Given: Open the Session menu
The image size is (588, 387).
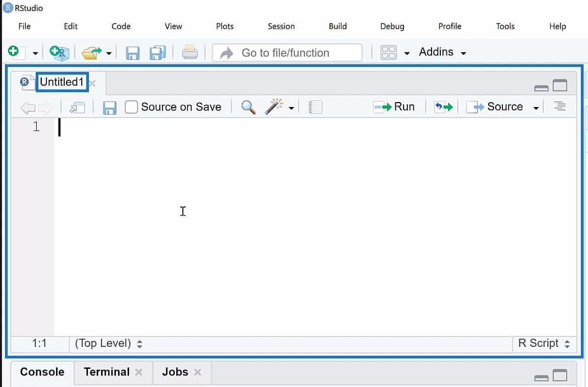Looking at the screenshot, I should pos(281,26).
